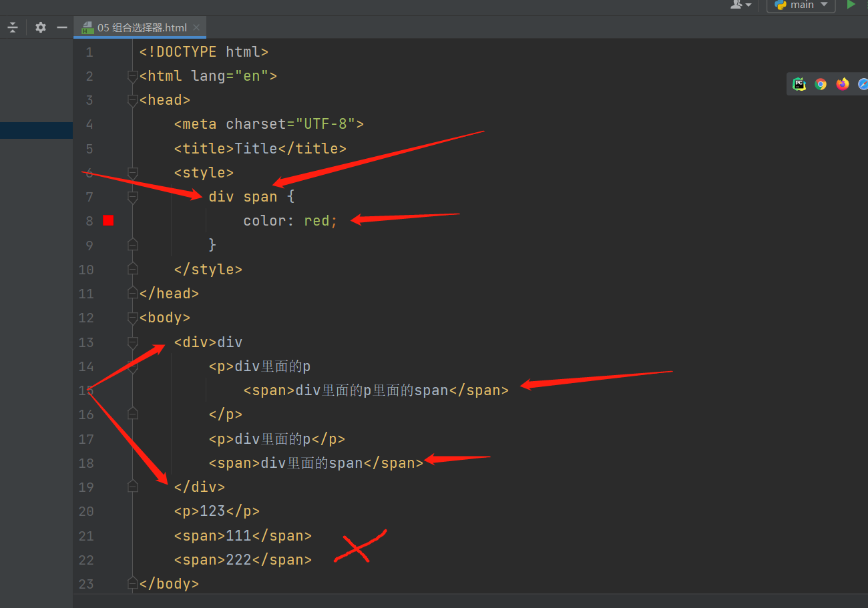
Task: Click line number 1 in the gutter
Action: pos(89,52)
